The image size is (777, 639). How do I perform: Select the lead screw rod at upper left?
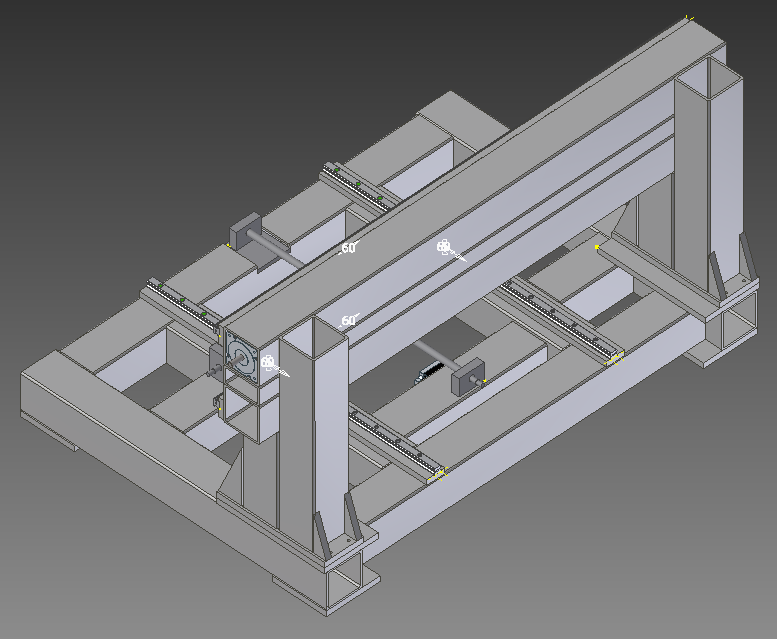278,249
